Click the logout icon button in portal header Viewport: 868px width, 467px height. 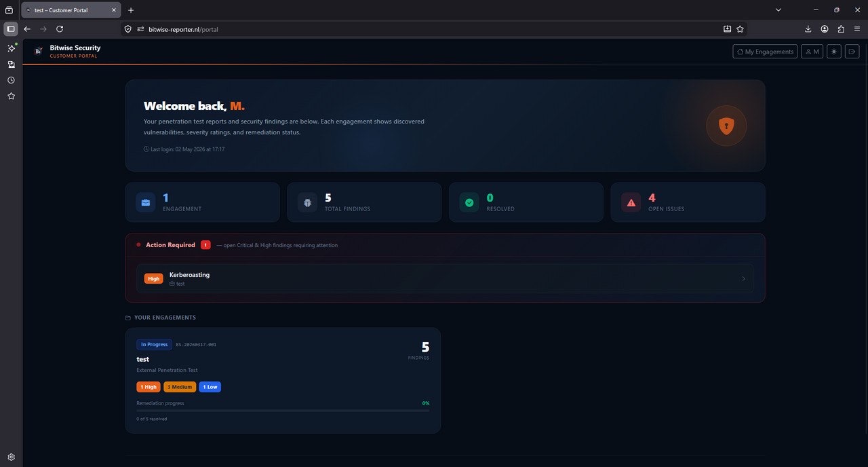click(852, 52)
